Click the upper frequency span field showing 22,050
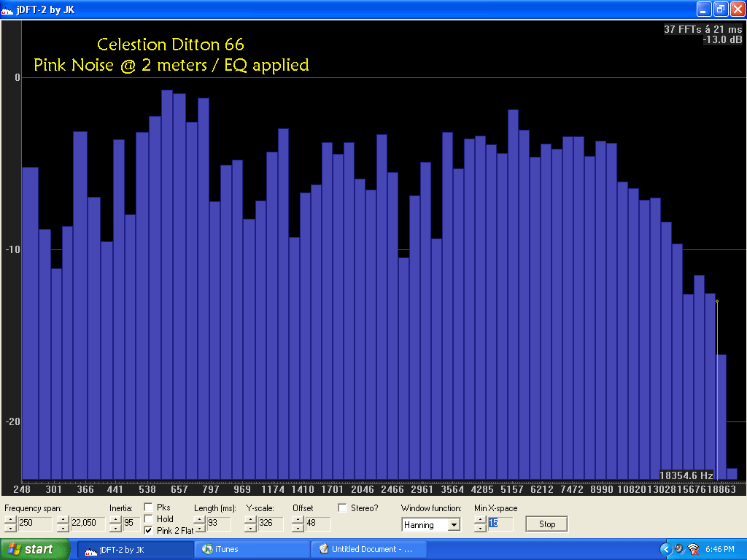 pos(88,524)
